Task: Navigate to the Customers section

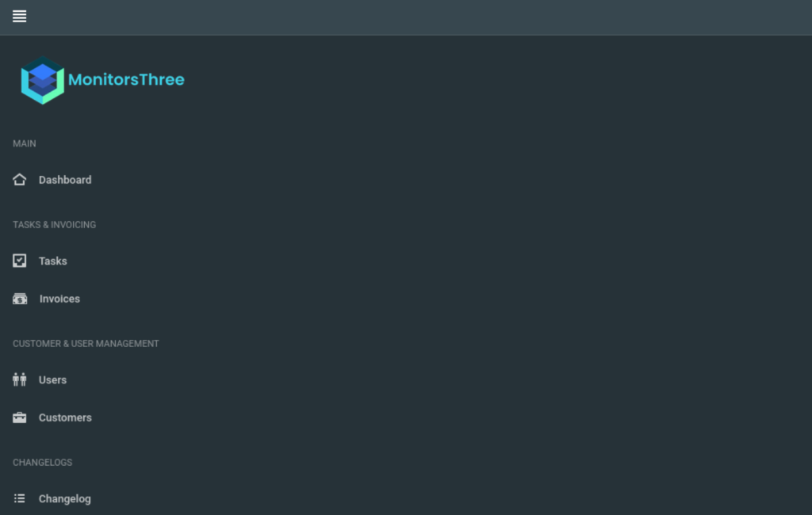Action: 65,418
